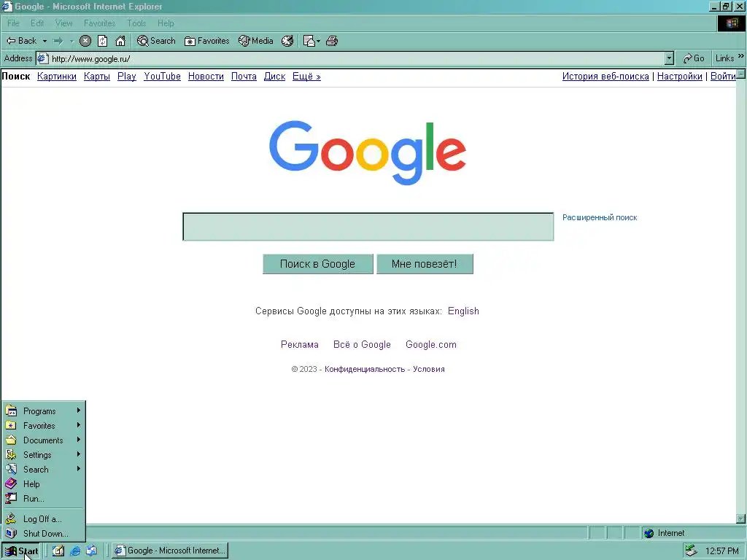Open the Диск link

coord(274,76)
